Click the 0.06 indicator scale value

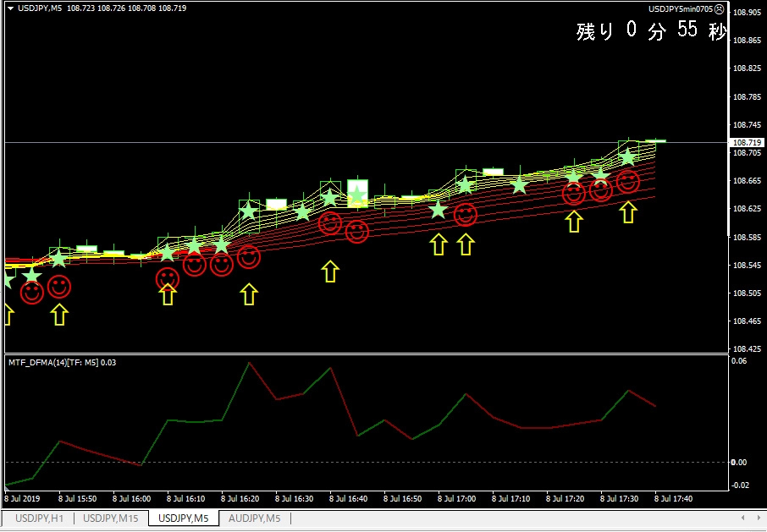click(x=739, y=361)
